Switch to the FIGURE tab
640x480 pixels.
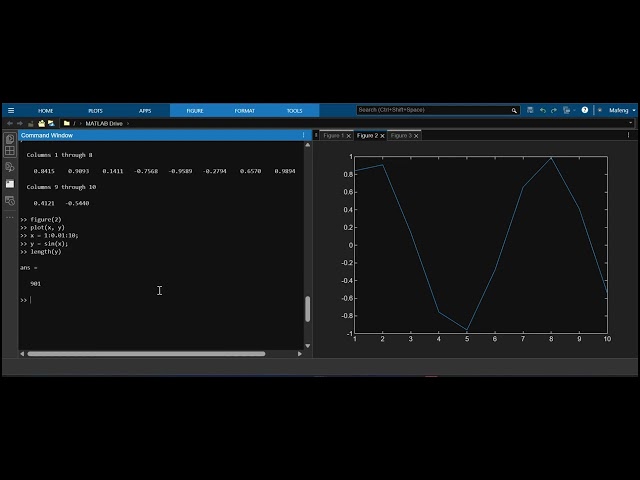pyautogui.click(x=195, y=111)
